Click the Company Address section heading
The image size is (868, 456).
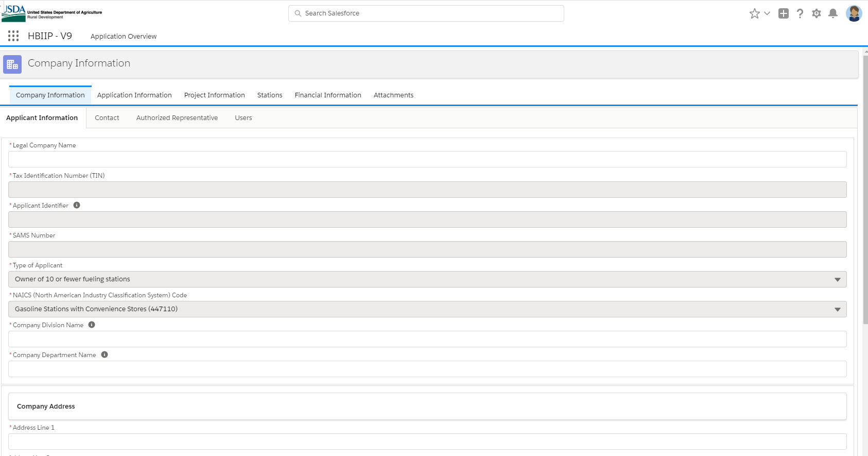click(46, 407)
